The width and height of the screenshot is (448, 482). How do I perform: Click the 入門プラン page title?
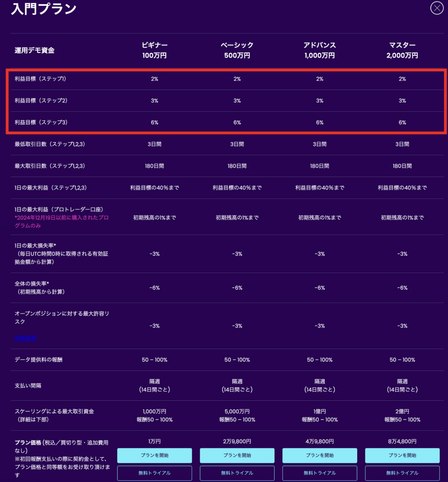click(44, 9)
